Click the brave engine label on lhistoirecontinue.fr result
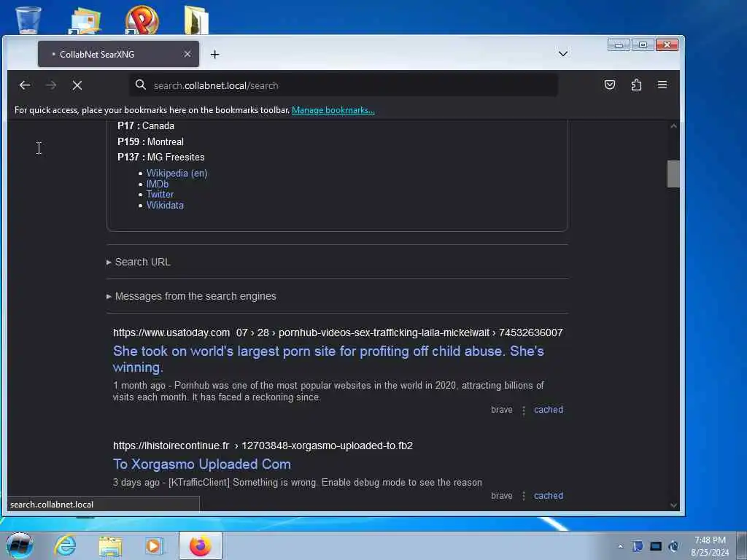Viewport: 747px width, 560px height. click(x=502, y=496)
